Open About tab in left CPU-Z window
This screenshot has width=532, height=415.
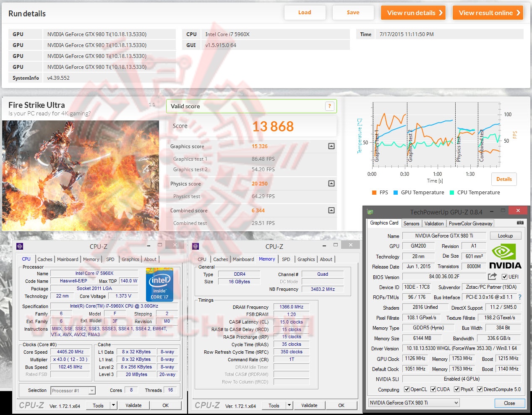point(150,259)
